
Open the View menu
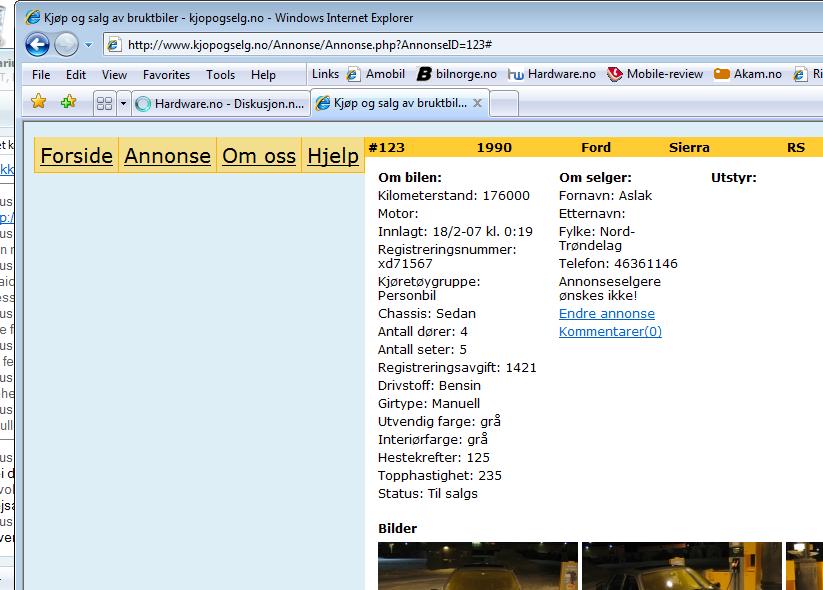[x=114, y=75]
